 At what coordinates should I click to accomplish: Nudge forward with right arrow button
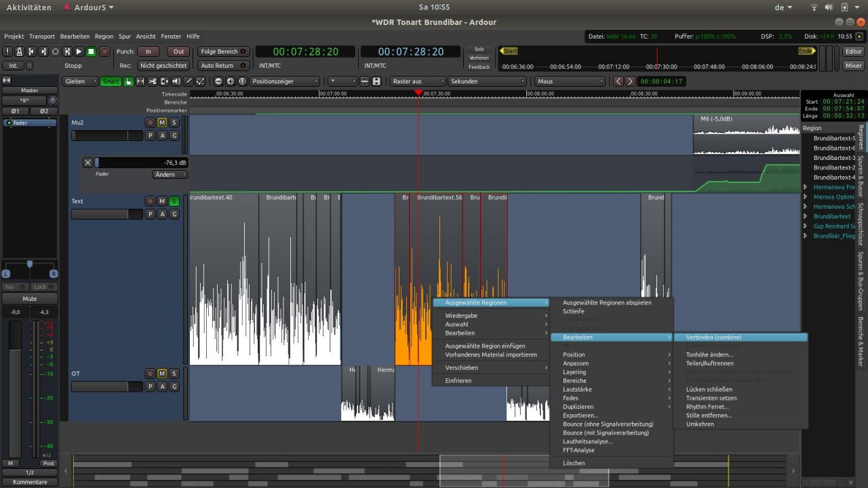coord(630,81)
